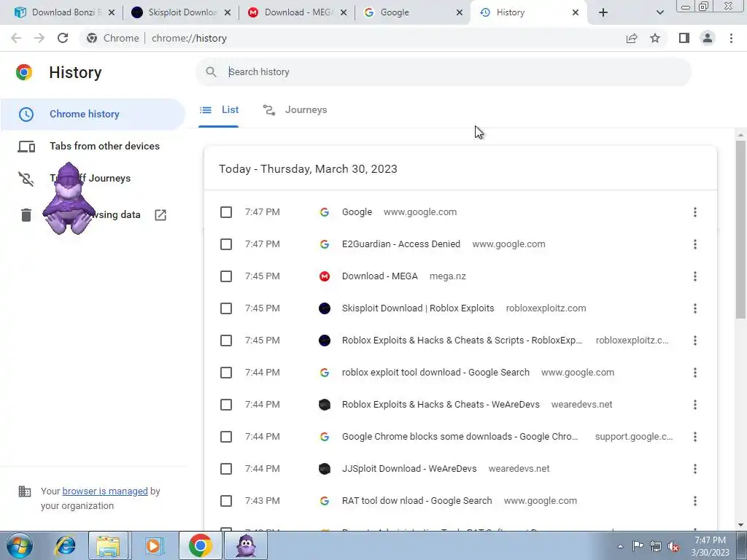The width and height of the screenshot is (747, 560).
Task: Click the forward navigation arrow
Action: click(39, 38)
